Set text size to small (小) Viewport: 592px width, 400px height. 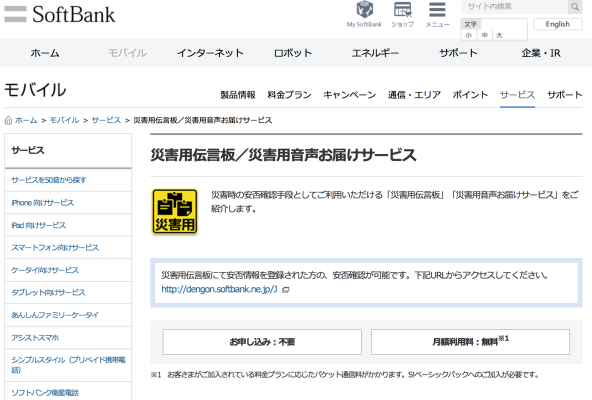pos(469,35)
